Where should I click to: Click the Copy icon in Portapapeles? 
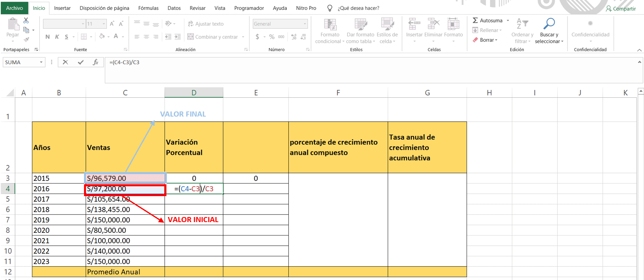[x=26, y=30]
